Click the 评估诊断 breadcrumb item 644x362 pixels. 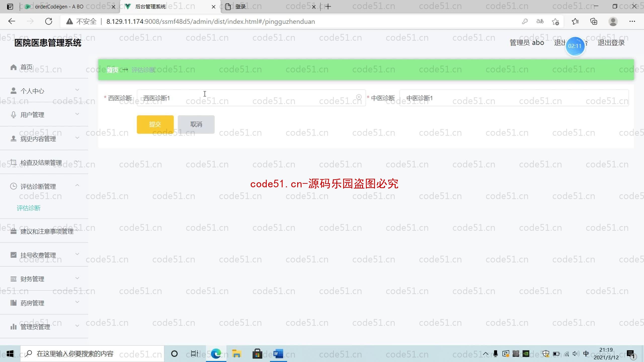[143, 70]
